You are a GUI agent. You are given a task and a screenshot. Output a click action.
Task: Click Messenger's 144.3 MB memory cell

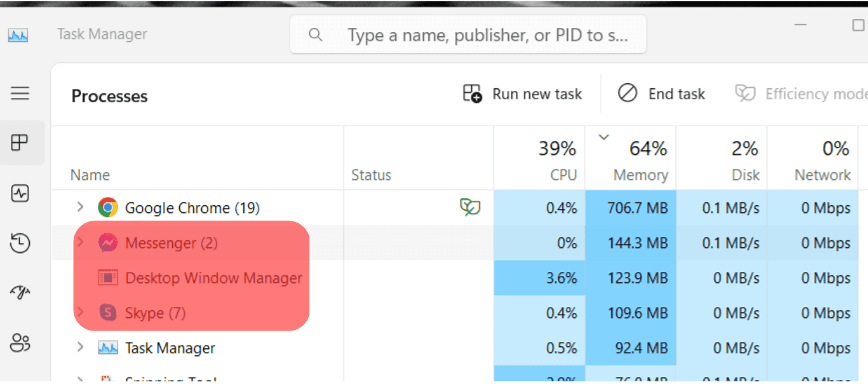point(630,243)
